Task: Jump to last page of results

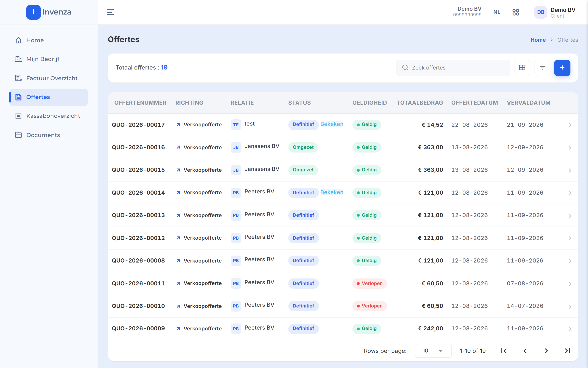Action: tap(567, 351)
